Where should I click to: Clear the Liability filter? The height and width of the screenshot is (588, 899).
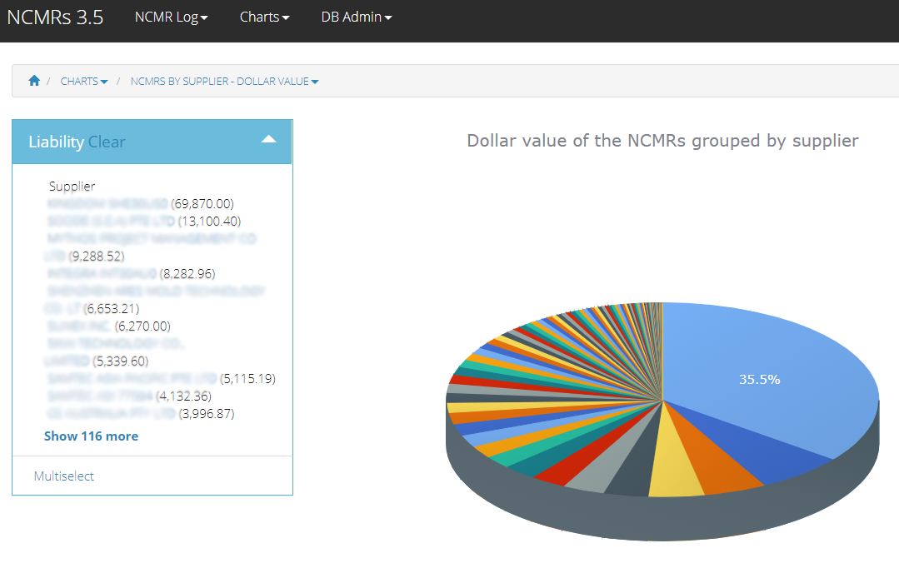point(107,141)
